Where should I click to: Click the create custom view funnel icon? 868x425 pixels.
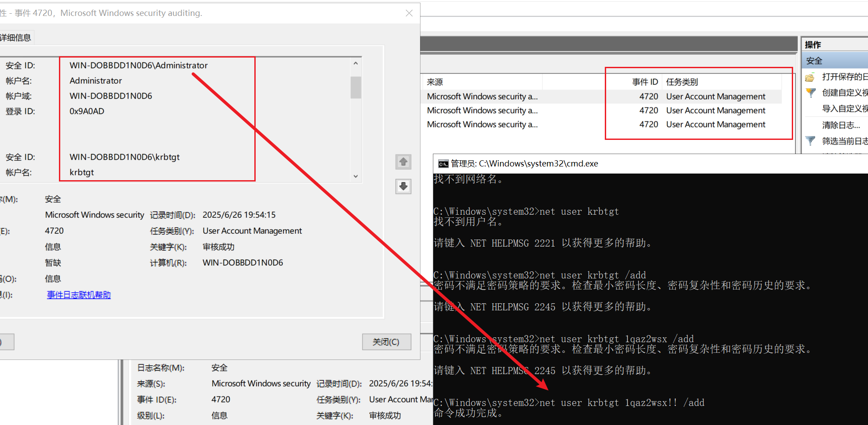810,93
